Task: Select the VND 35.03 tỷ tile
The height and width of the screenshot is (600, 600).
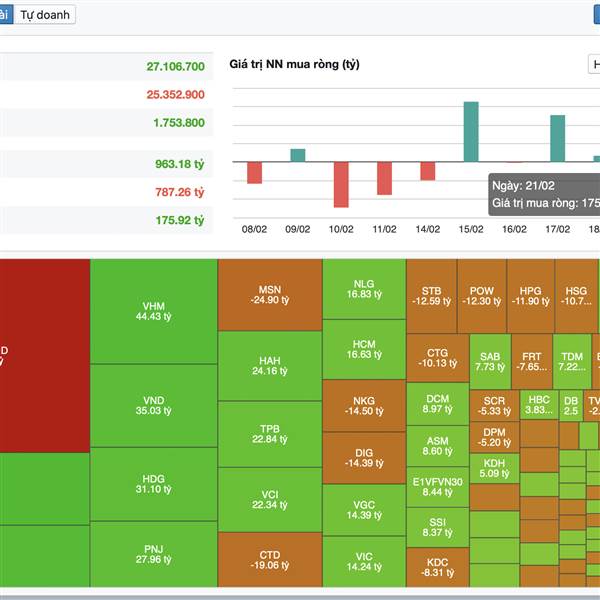Action: point(153,405)
